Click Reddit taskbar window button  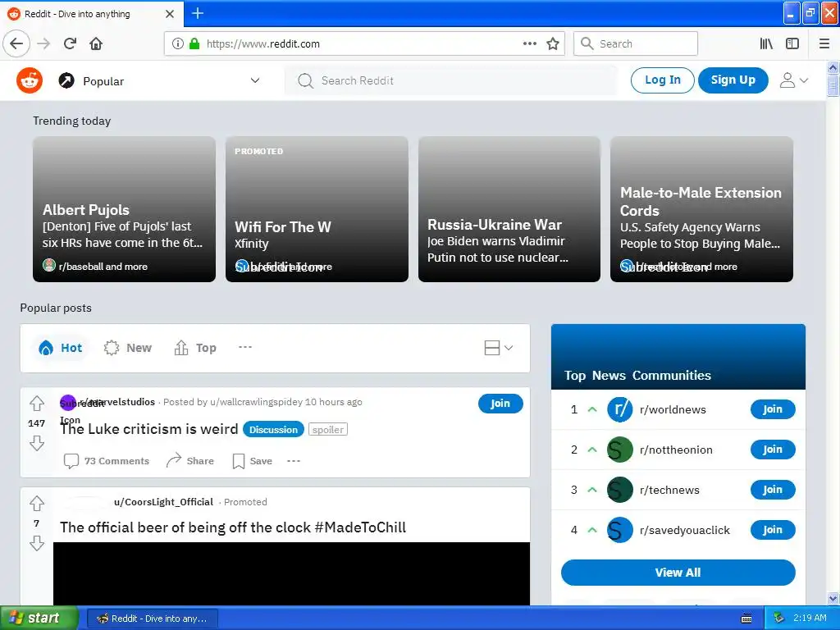153,619
